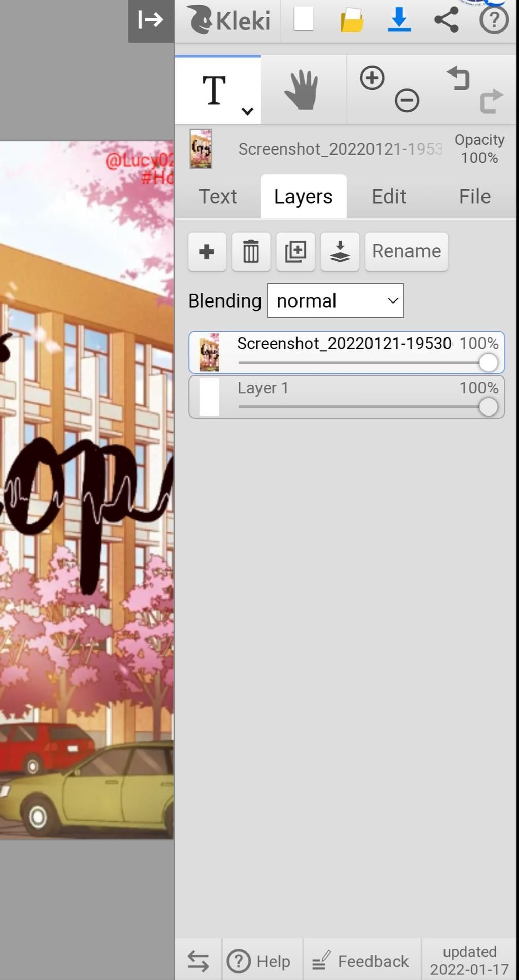The height and width of the screenshot is (980, 519).
Task: Delete the selected layer
Action: click(251, 251)
